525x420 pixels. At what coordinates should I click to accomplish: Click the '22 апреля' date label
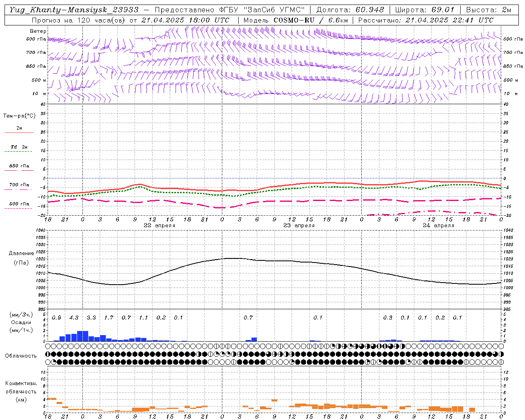click(x=159, y=226)
